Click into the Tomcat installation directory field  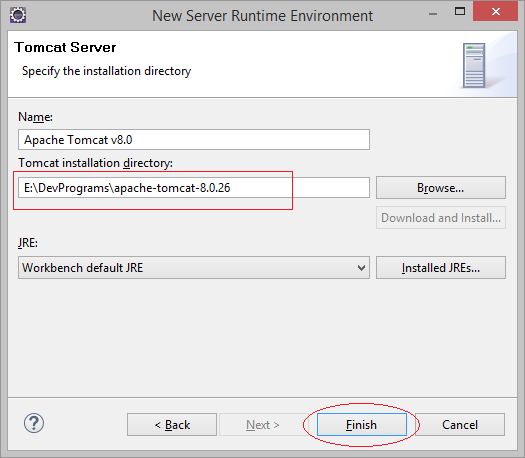click(194, 187)
